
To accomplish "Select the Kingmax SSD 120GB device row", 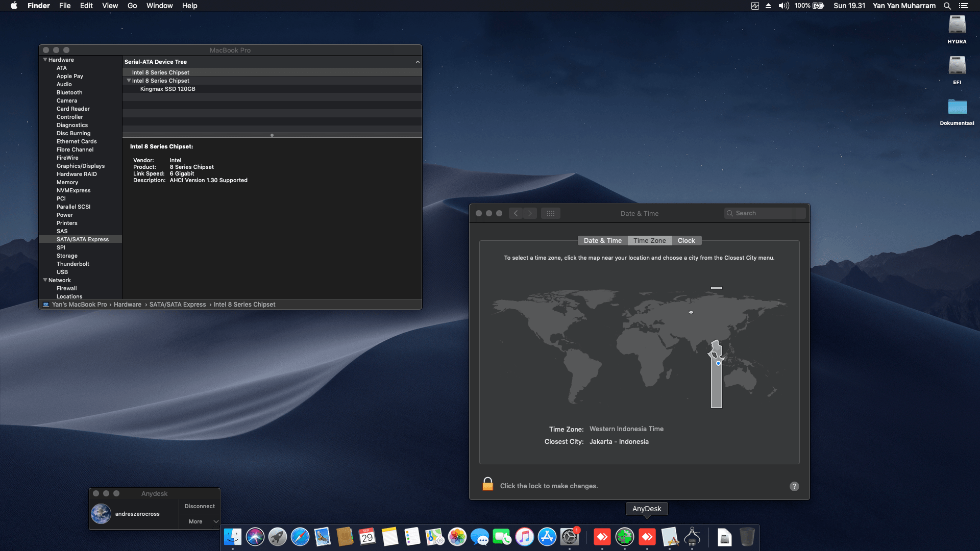I will (x=168, y=89).
